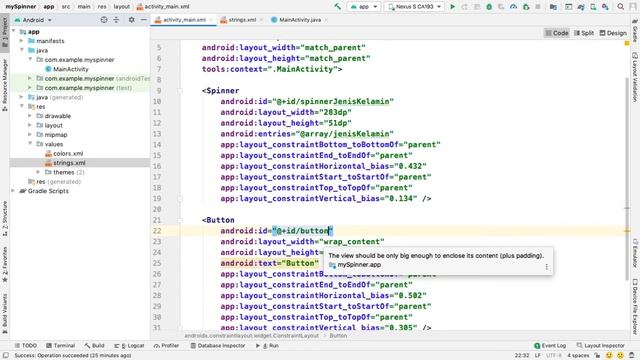
Task: Open the Favorites side panel
Action: [5, 264]
